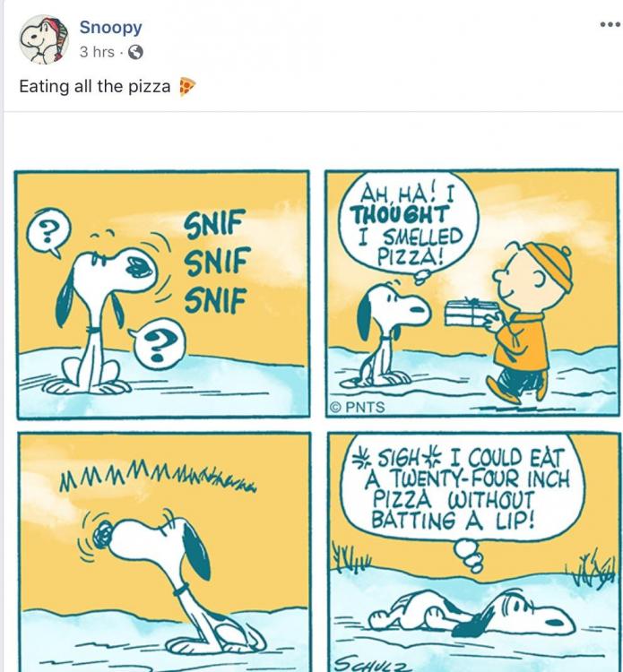Click the 'SNIF SNIF SNIF' text in panel
The width and height of the screenshot is (623, 672).
[x=217, y=263]
